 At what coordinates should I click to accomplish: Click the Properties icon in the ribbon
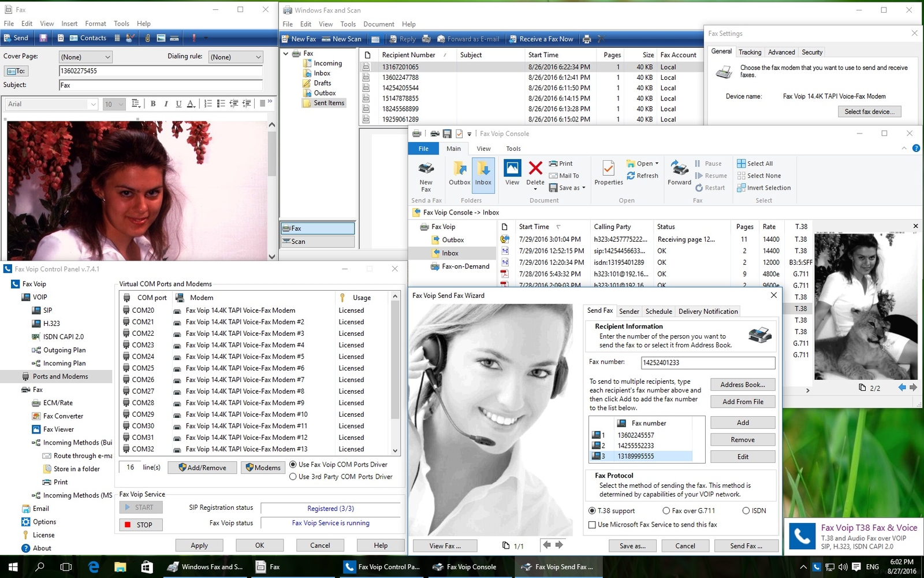(609, 173)
